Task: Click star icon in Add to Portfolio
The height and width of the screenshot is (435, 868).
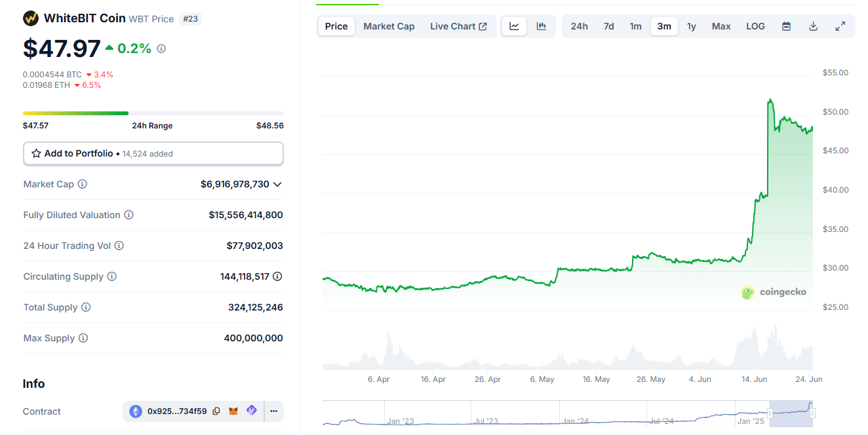Action: 37,153
